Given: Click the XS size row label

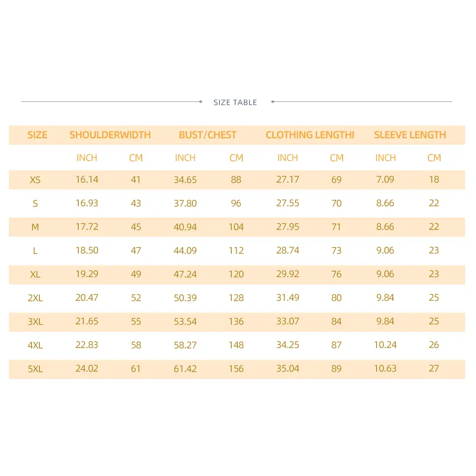Looking at the screenshot, I should click(35, 180).
